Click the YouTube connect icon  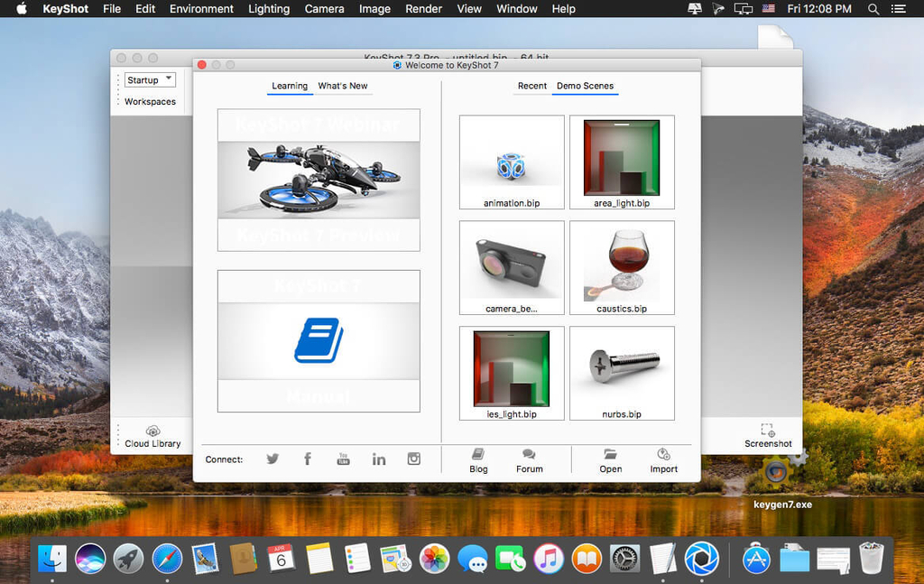(x=343, y=459)
